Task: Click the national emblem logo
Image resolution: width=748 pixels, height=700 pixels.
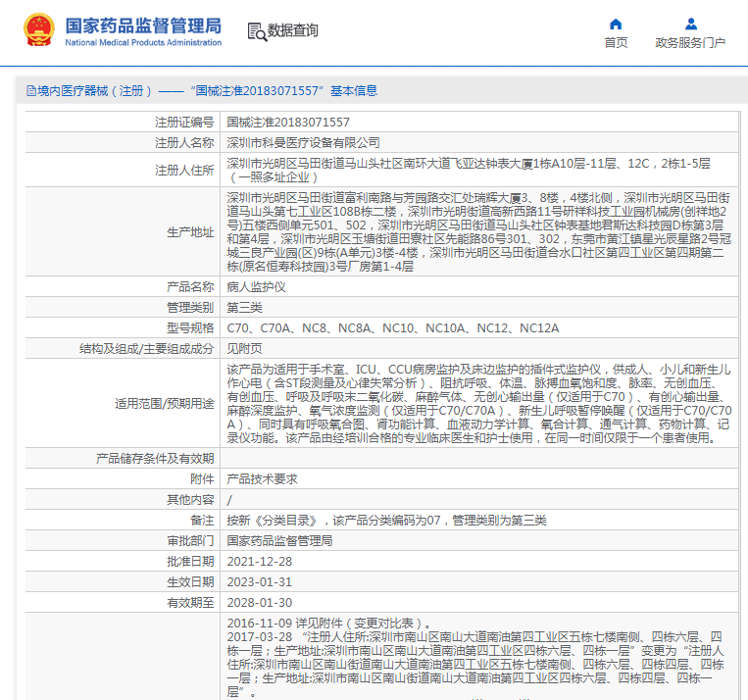Action: tap(39, 29)
